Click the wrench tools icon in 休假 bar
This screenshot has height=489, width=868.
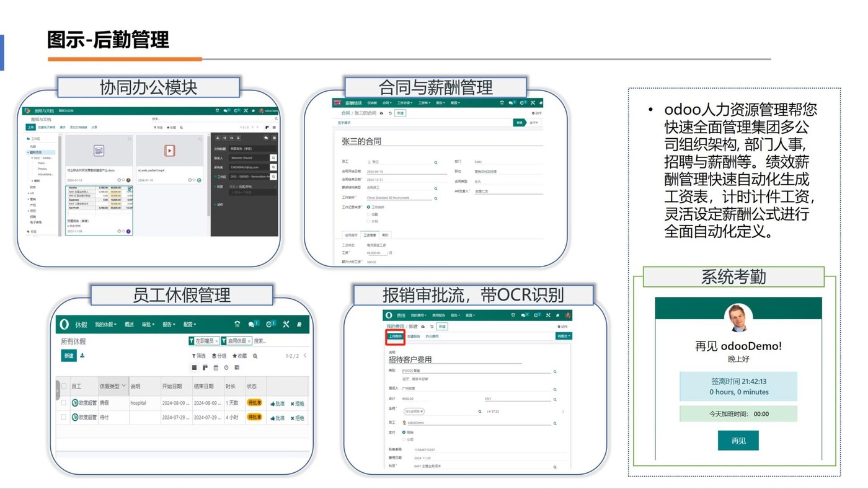286,324
